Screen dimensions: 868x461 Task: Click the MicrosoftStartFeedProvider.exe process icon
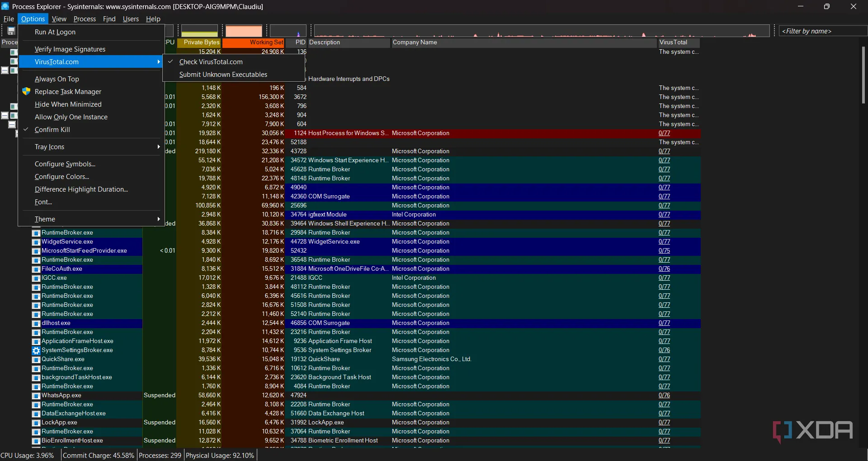pyautogui.click(x=36, y=251)
